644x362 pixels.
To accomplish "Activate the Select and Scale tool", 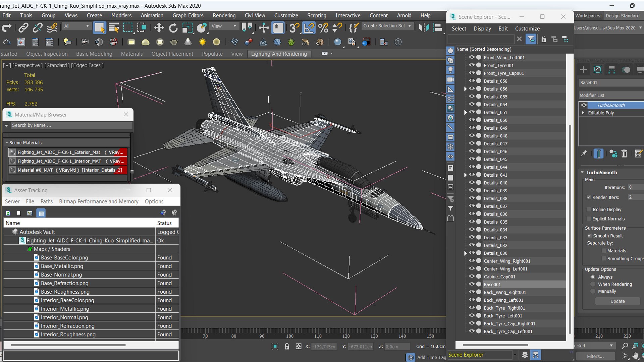I will click(187, 28).
